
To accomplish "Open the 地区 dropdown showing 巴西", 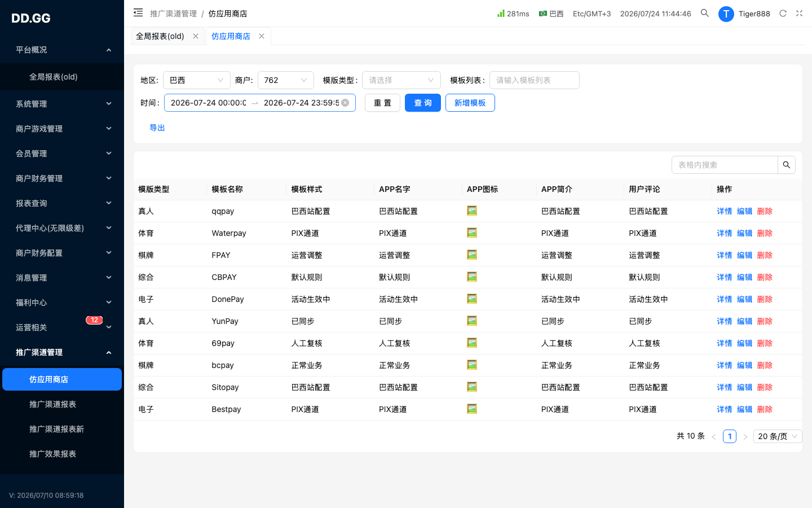I will coord(197,80).
